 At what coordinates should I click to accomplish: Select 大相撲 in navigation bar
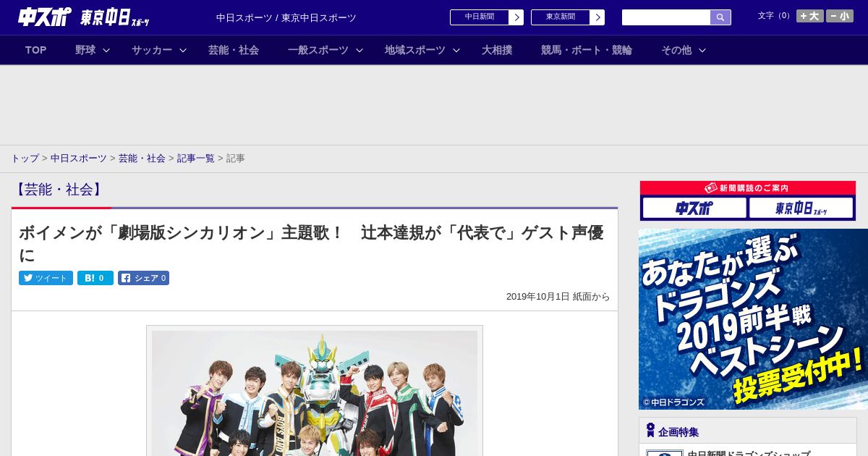[497, 50]
